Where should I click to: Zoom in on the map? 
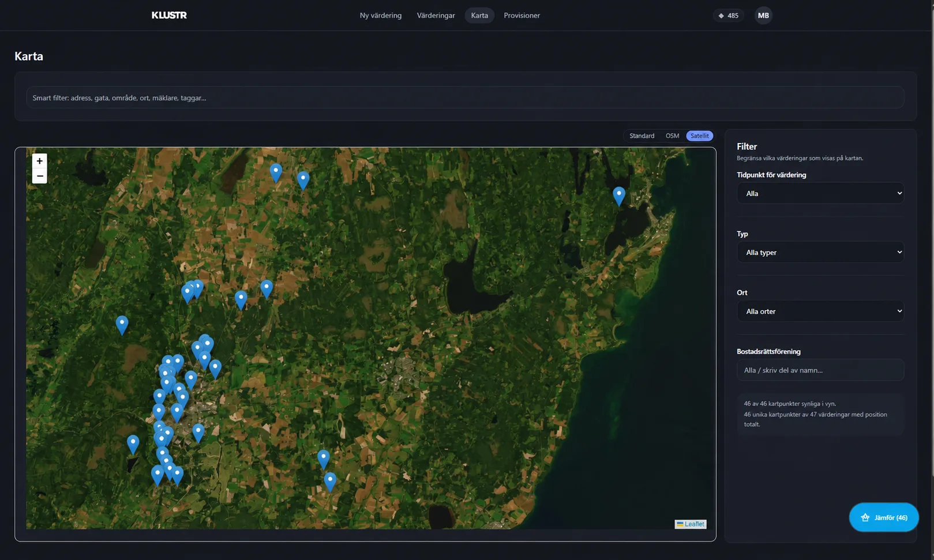tap(39, 161)
